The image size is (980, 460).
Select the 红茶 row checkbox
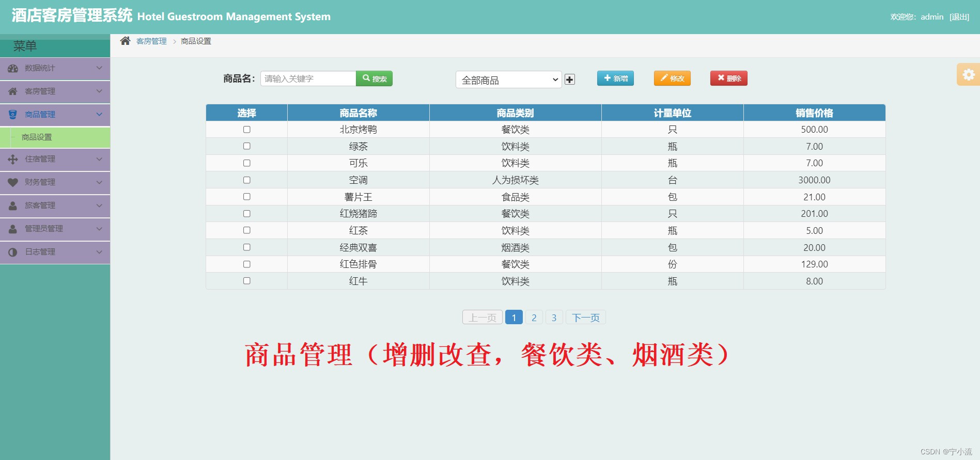247,230
